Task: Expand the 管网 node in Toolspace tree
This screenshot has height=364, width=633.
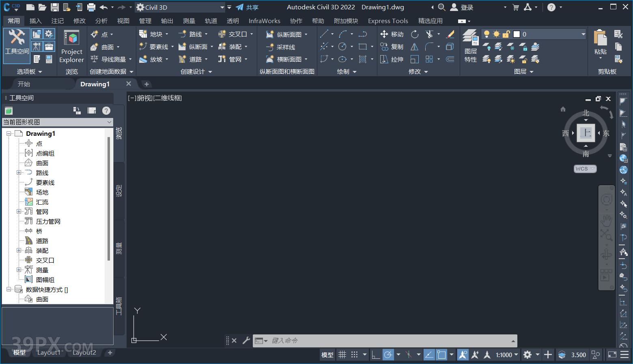Action: pyautogui.click(x=19, y=212)
